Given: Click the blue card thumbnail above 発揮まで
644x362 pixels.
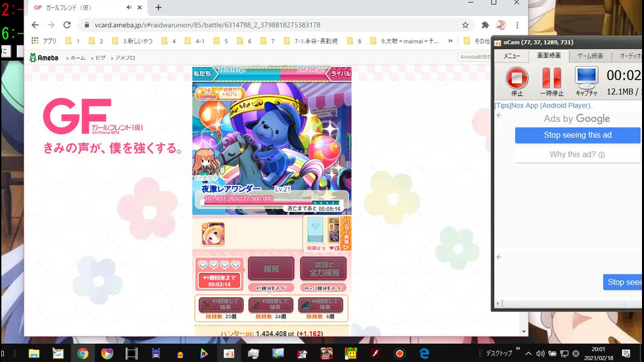Looking at the screenshot, I should pyautogui.click(x=315, y=230).
